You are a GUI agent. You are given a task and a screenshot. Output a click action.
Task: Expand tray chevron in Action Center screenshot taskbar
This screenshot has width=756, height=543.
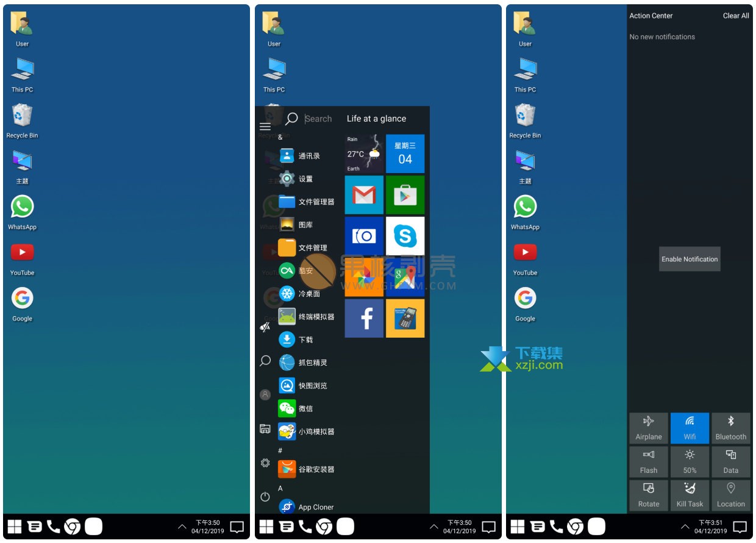click(685, 527)
